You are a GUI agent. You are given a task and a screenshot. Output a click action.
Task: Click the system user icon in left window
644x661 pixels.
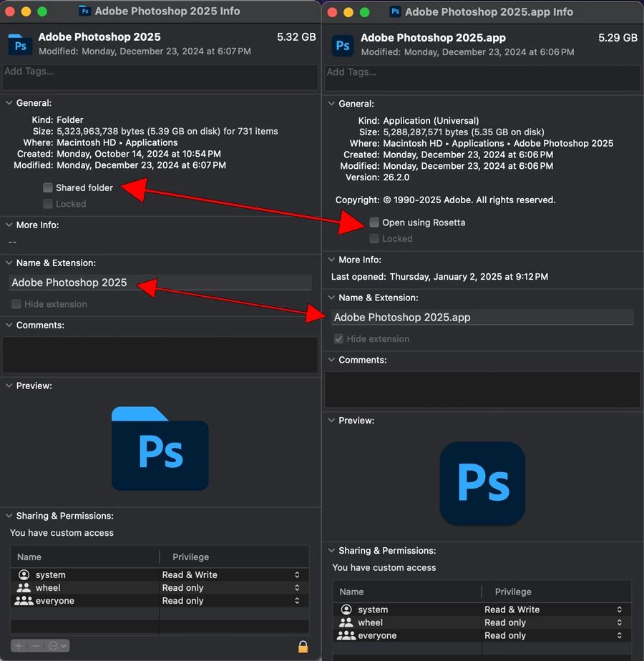(24, 574)
